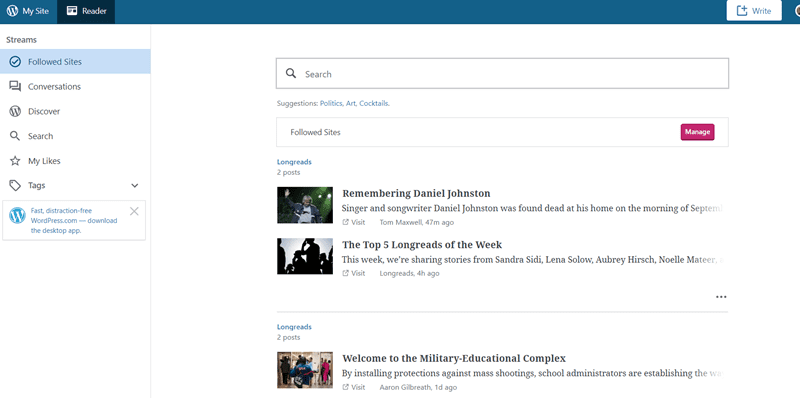Click Visit icon under Military-Educational post
800x398 pixels.
click(x=345, y=387)
